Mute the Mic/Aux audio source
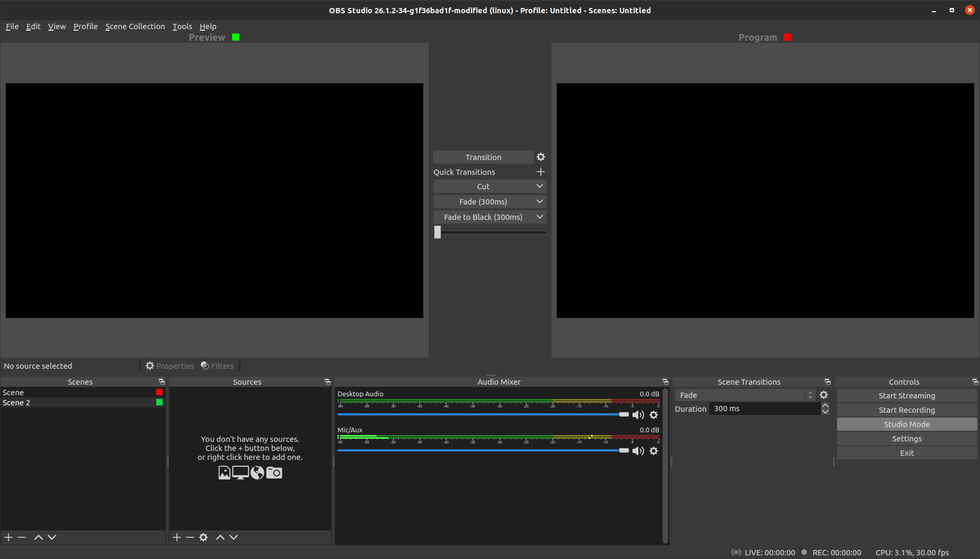The image size is (980, 559). 638,451
